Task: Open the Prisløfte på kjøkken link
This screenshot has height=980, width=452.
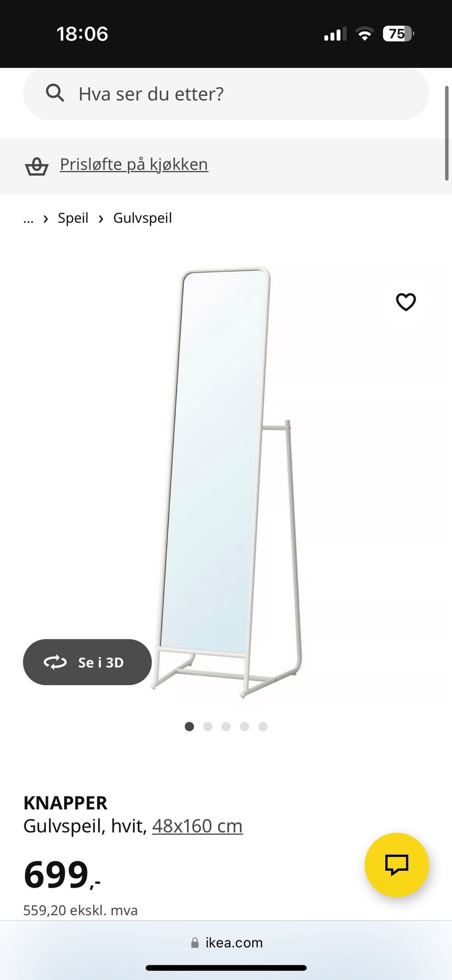Action: coord(134,164)
